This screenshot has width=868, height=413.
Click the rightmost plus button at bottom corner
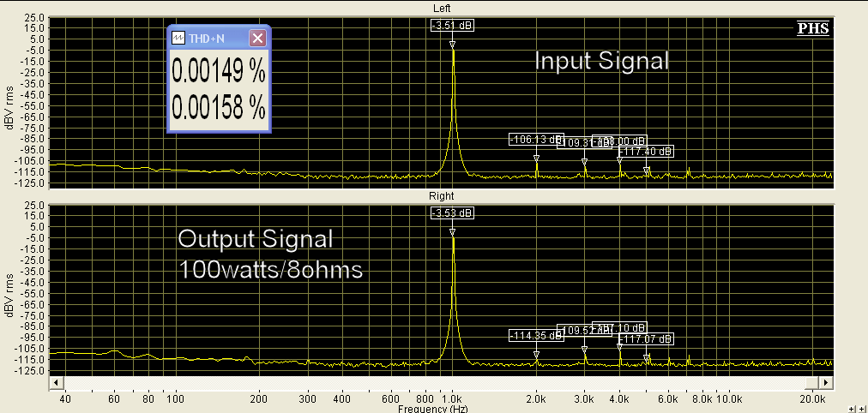tap(861, 409)
